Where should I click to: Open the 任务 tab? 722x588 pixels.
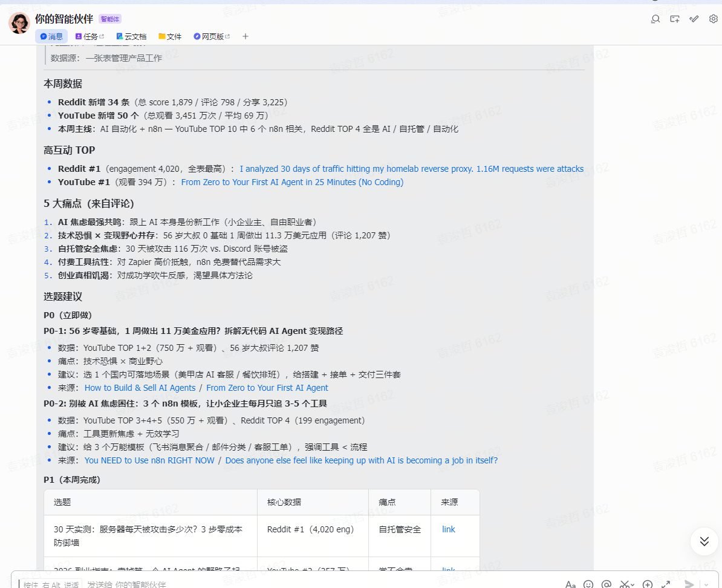click(89, 36)
